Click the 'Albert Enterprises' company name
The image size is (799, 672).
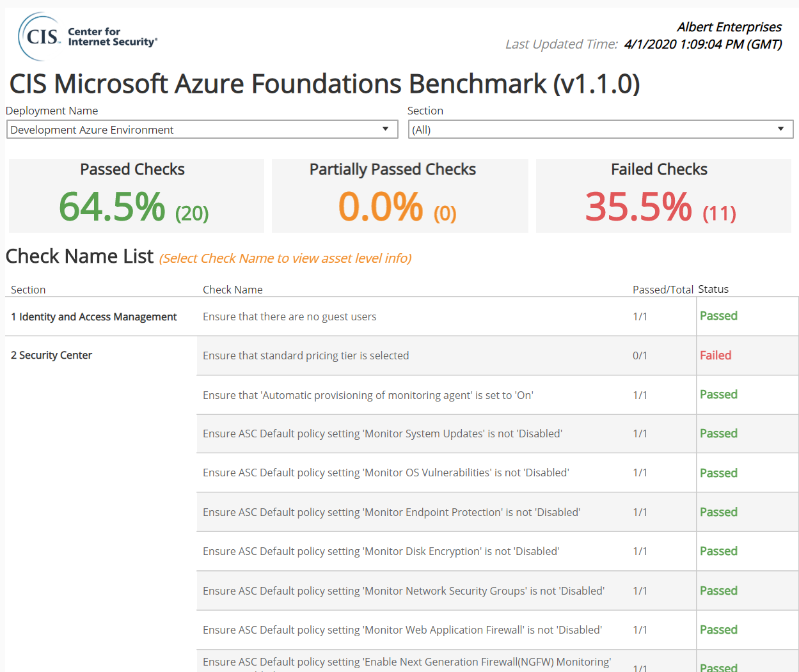(729, 27)
